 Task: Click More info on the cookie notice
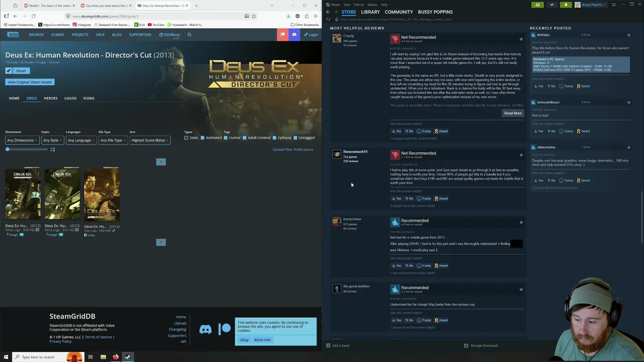tap(263, 340)
